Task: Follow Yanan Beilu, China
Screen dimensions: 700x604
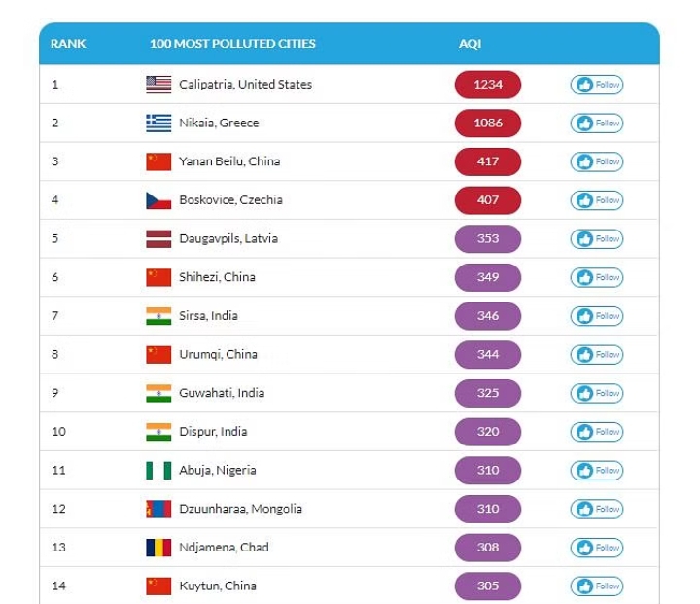Action: click(597, 161)
